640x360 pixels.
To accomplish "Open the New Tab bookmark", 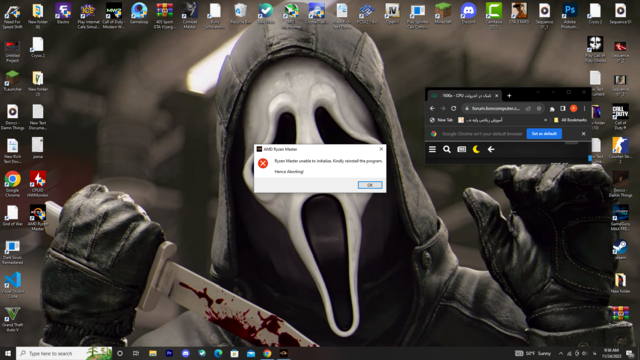I will click(441, 120).
